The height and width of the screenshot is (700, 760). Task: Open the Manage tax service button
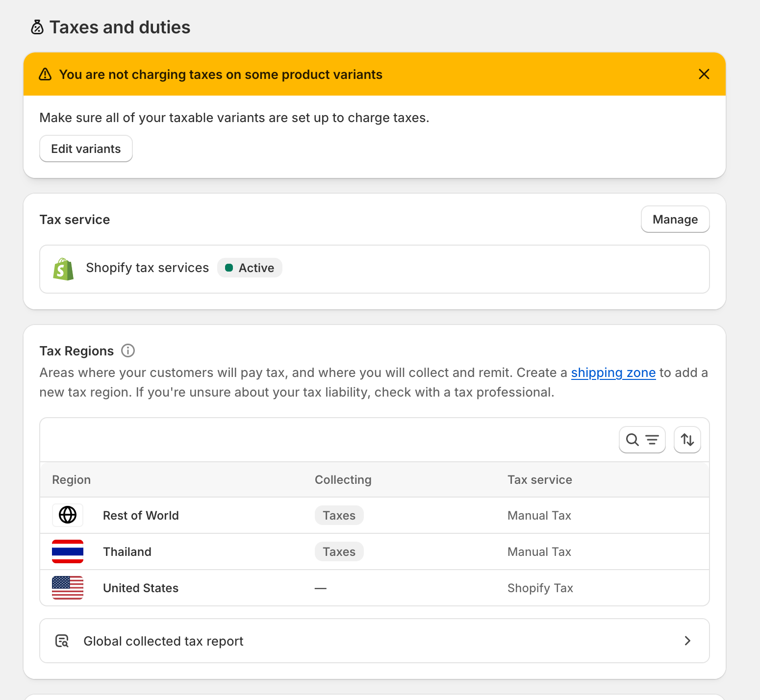pos(675,219)
